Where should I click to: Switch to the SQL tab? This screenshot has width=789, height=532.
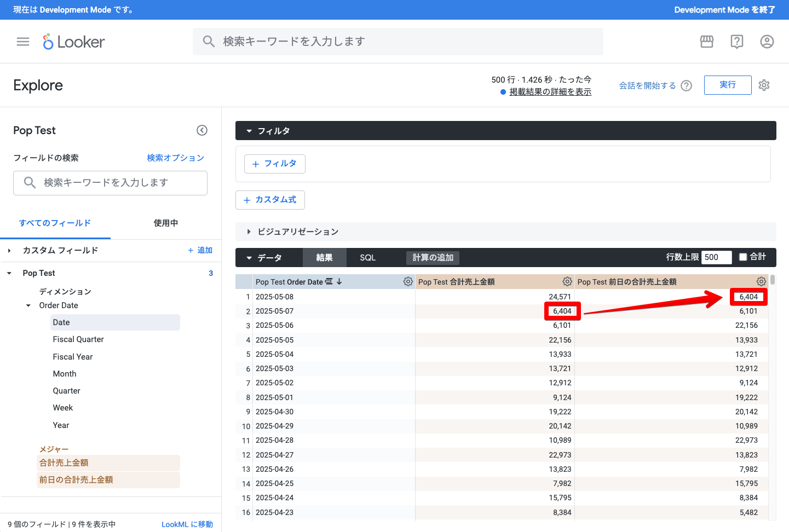coord(367,258)
